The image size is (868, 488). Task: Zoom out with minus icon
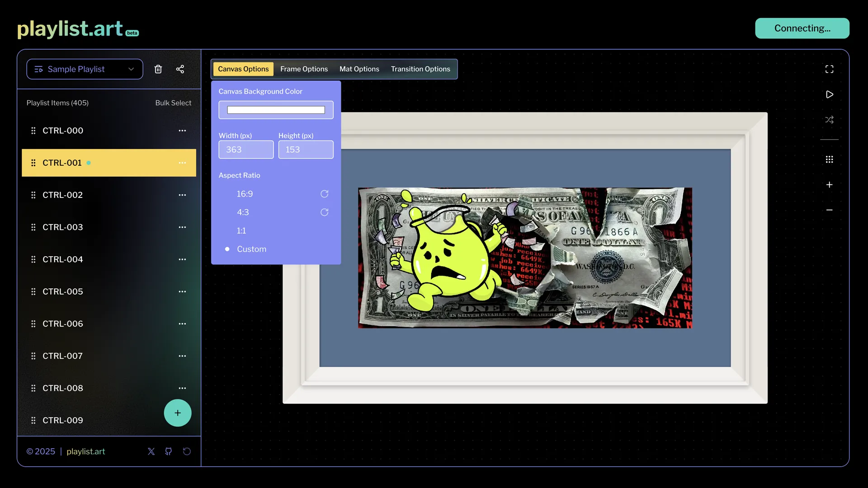pos(829,210)
